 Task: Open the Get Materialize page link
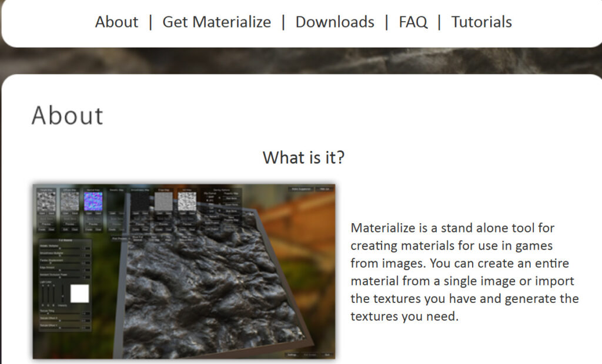tap(216, 22)
